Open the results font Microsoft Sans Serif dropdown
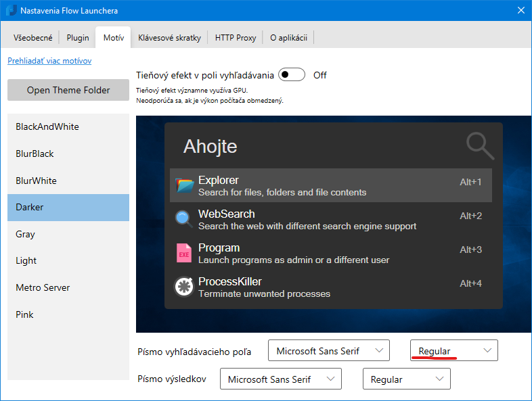 pos(281,379)
